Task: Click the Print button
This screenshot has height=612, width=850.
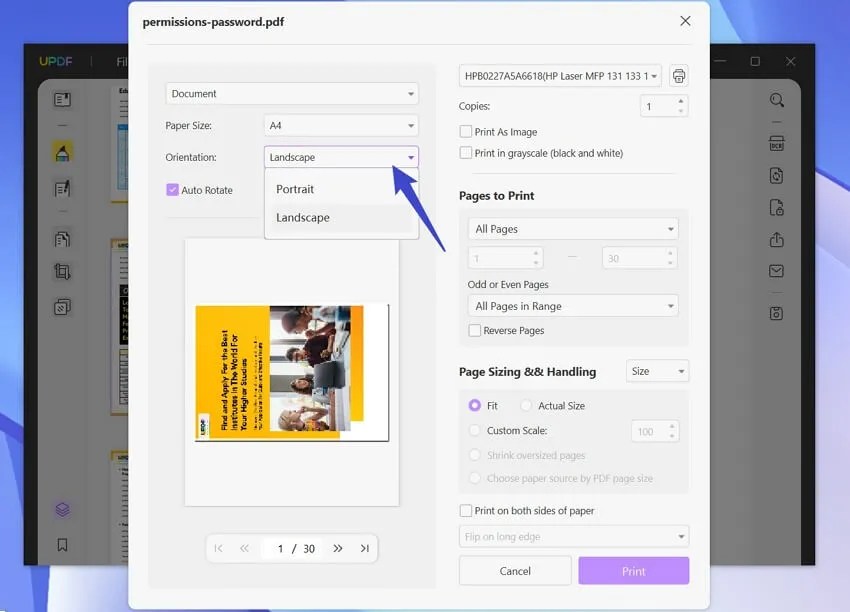Action: click(x=633, y=570)
